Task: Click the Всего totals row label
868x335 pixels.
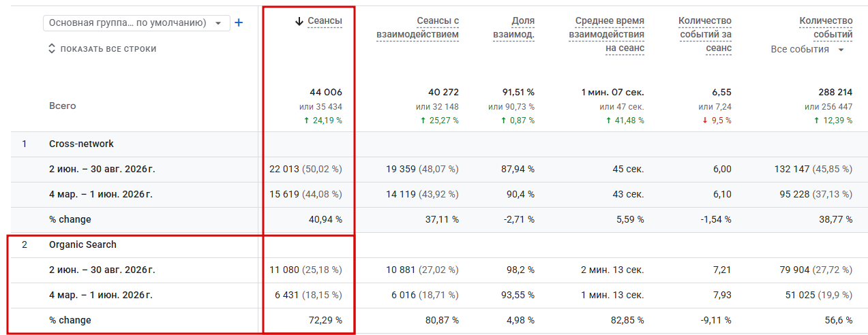Action: coord(63,106)
